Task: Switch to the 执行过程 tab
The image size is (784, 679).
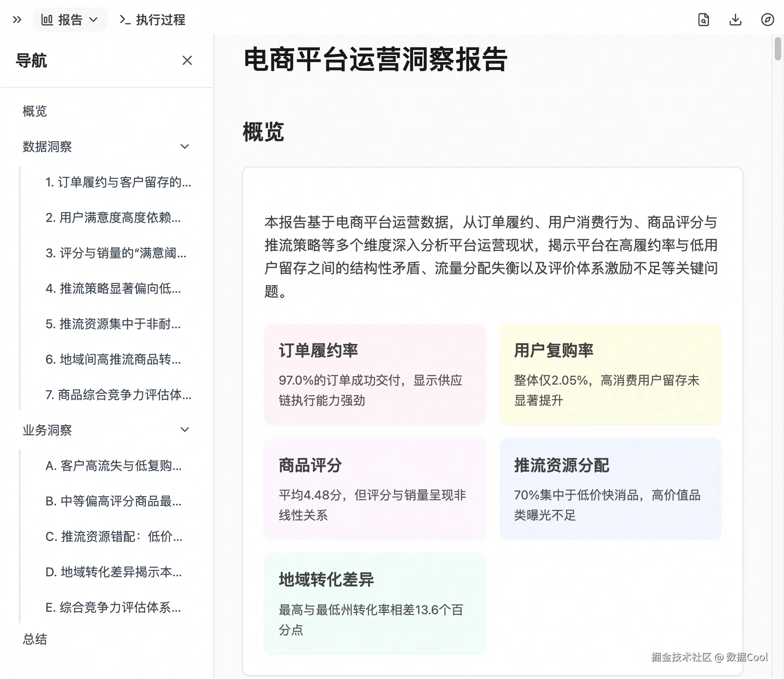Action: (160, 19)
